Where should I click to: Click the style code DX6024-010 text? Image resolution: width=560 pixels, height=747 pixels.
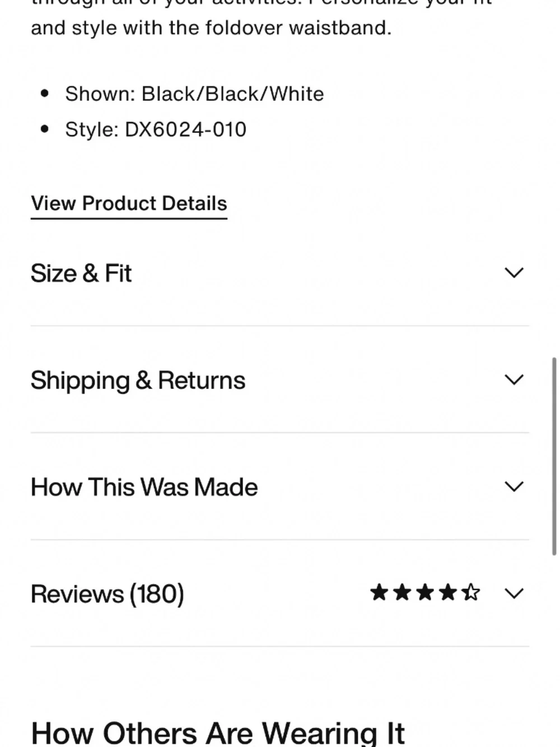(185, 130)
